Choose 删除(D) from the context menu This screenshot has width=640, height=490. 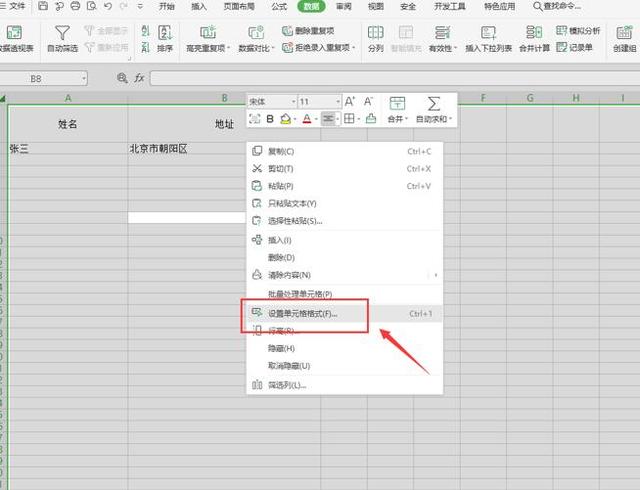point(345,258)
